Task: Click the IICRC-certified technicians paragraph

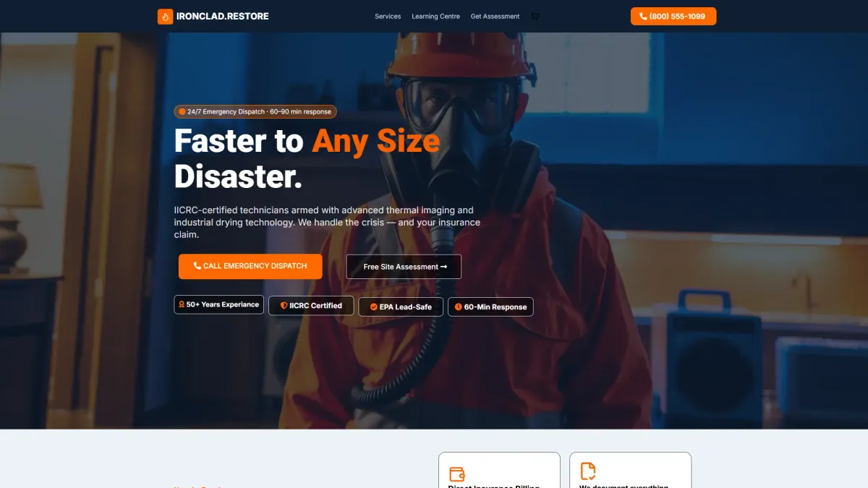Action: [327, 223]
